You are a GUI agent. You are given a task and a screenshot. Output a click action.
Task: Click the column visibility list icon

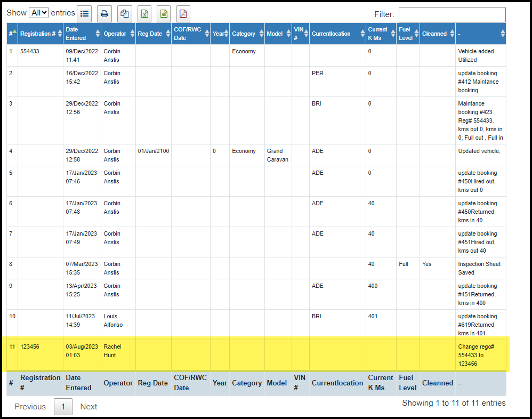85,13
